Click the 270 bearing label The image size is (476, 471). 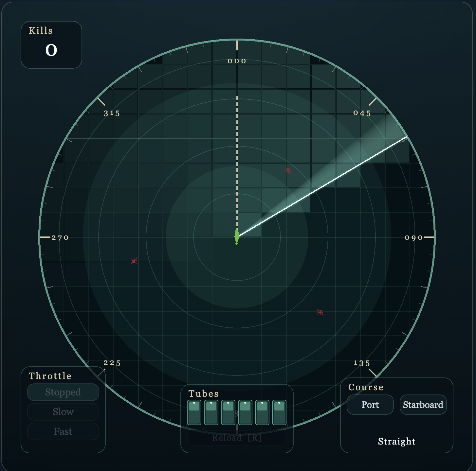point(60,238)
